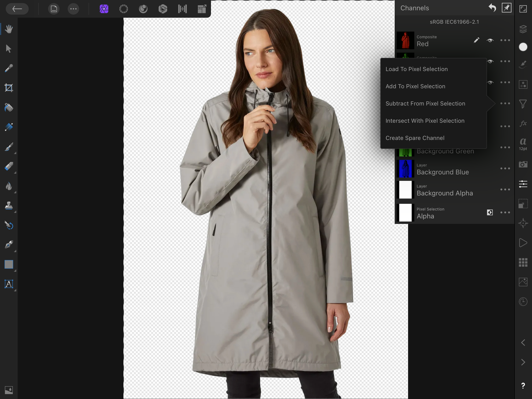Image resolution: width=532 pixels, height=399 pixels.
Task: Open options for Pixel Selection Alpha
Action: [x=505, y=212]
